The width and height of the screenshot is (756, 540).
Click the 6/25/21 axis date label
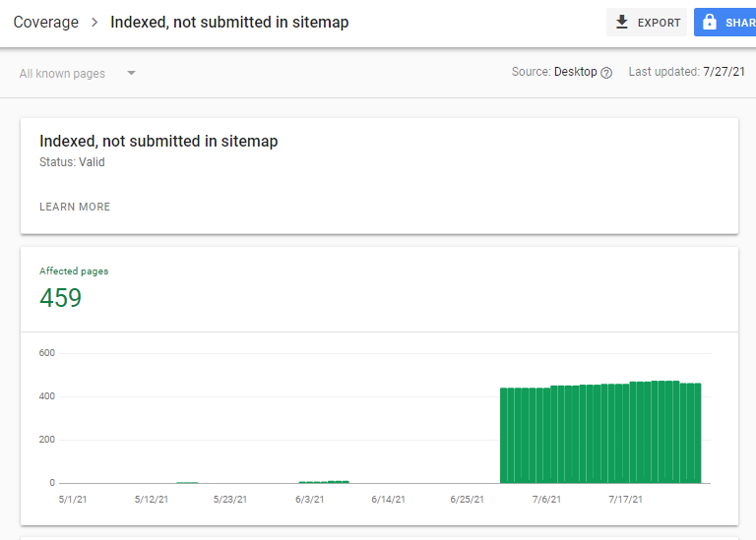467,500
